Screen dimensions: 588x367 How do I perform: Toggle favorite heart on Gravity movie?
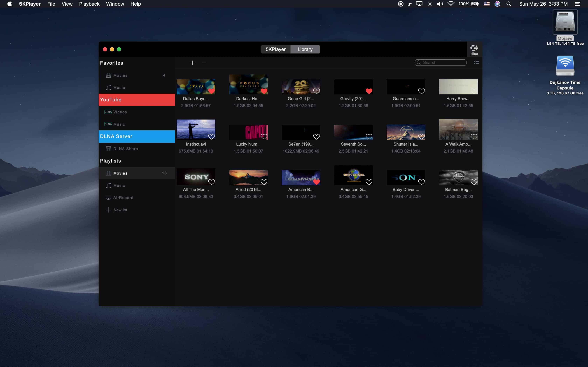pos(369,91)
